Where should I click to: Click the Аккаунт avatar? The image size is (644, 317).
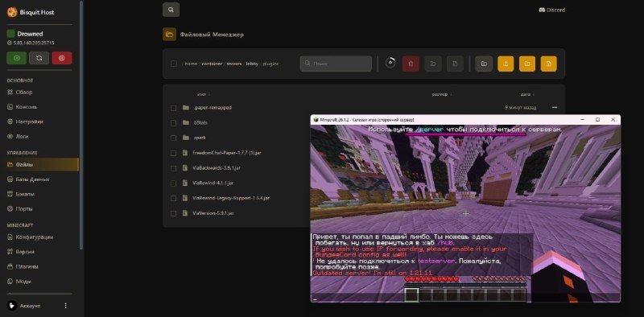[12, 306]
